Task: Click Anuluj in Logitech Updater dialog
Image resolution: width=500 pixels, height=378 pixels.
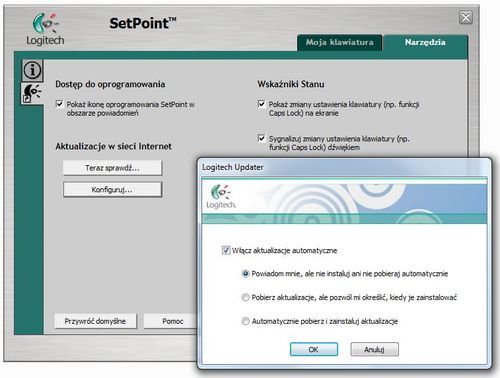Action: click(374, 349)
